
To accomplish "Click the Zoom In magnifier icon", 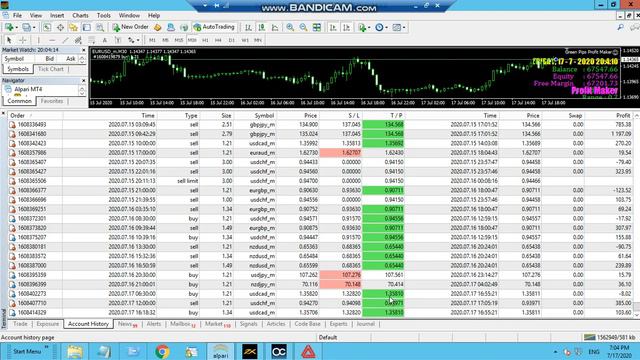I will [x=290, y=27].
